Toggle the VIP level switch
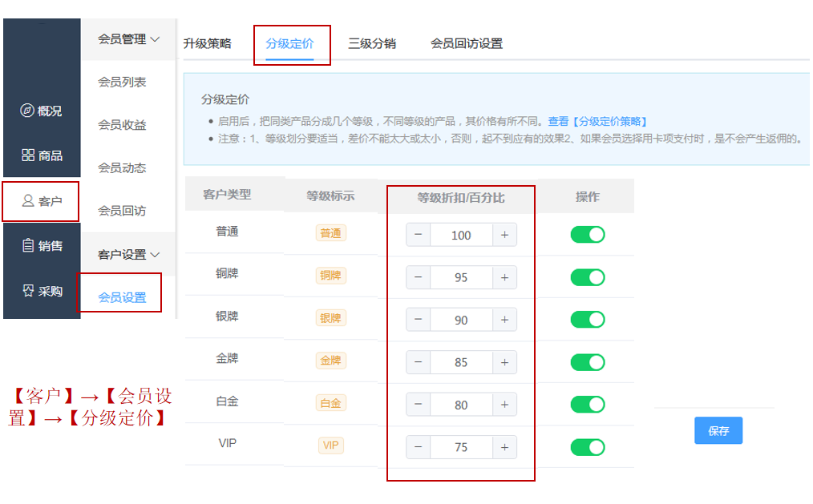 click(x=588, y=447)
